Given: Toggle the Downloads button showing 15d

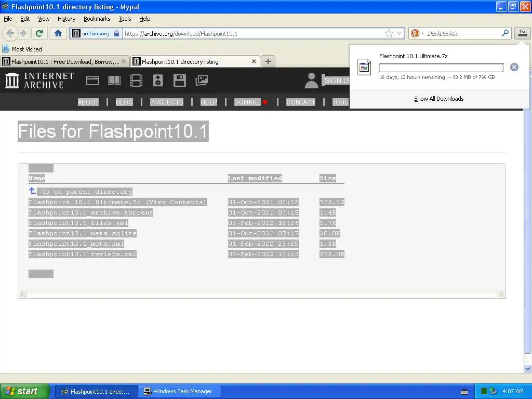Looking at the screenshot, I should (523, 33).
